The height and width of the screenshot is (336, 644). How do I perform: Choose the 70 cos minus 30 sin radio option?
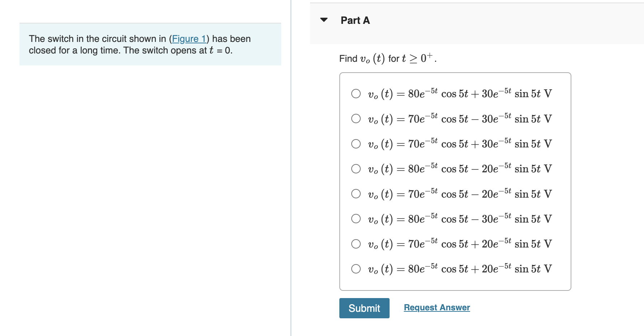(356, 119)
